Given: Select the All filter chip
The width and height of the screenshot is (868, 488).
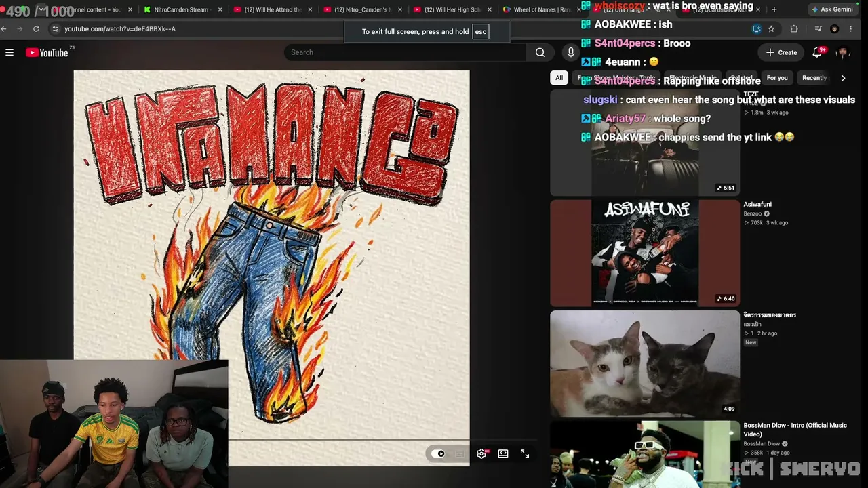Looking at the screenshot, I should pyautogui.click(x=559, y=78).
